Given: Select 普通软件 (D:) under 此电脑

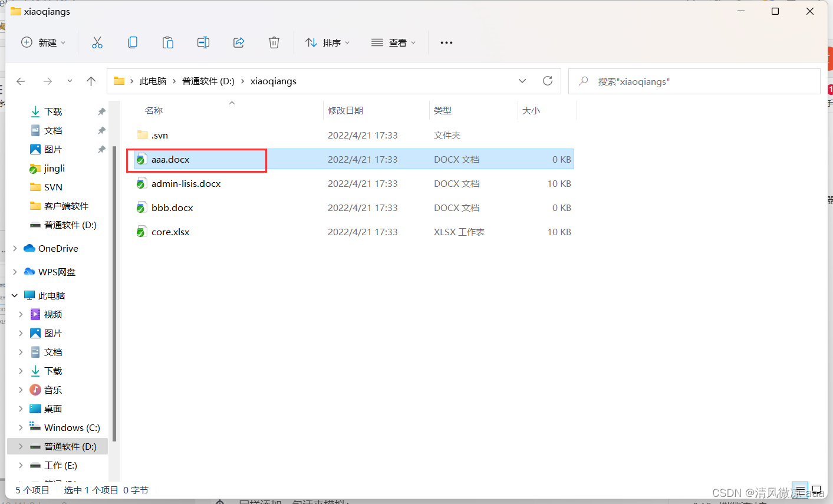Looking at the screenshot, I should [70, 446].
